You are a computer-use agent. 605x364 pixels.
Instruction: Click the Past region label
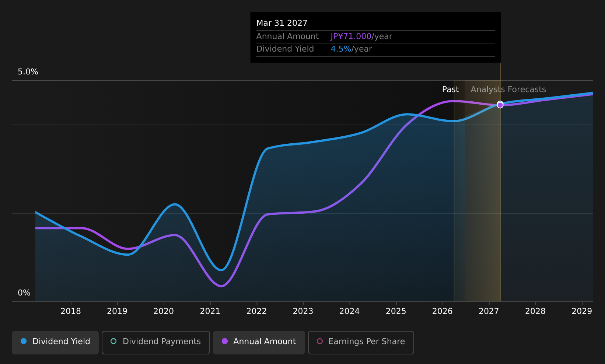click(450, 90)
